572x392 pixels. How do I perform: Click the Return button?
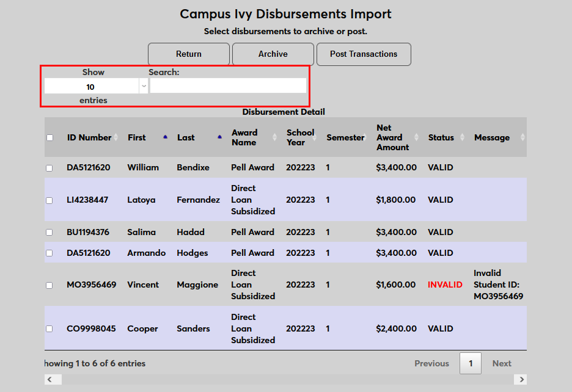[189, 54]
